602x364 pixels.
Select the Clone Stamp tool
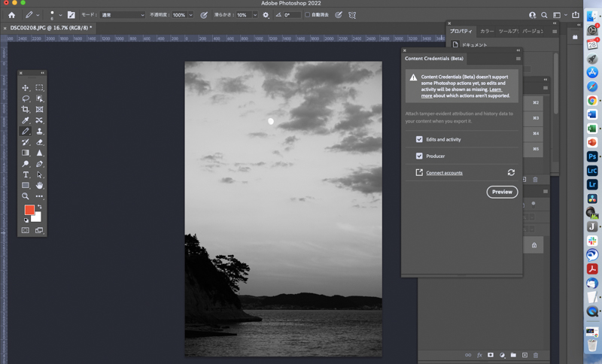point(40,132)
